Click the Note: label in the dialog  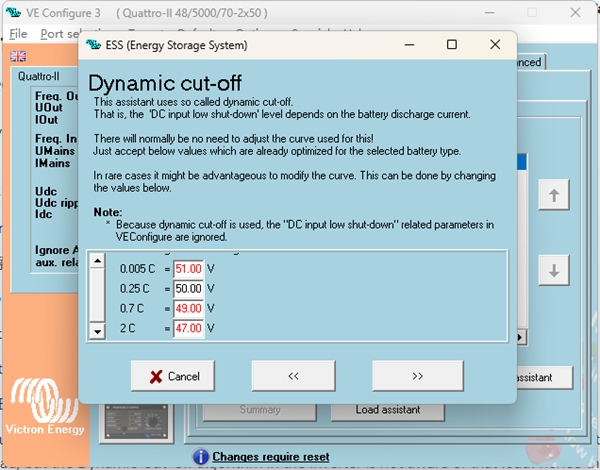click(108, 212)
